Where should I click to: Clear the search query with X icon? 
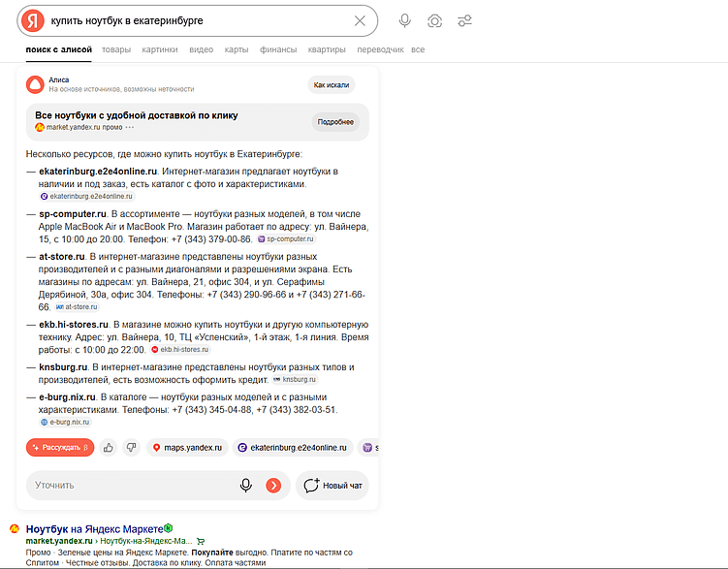click(x=360, y=21)
